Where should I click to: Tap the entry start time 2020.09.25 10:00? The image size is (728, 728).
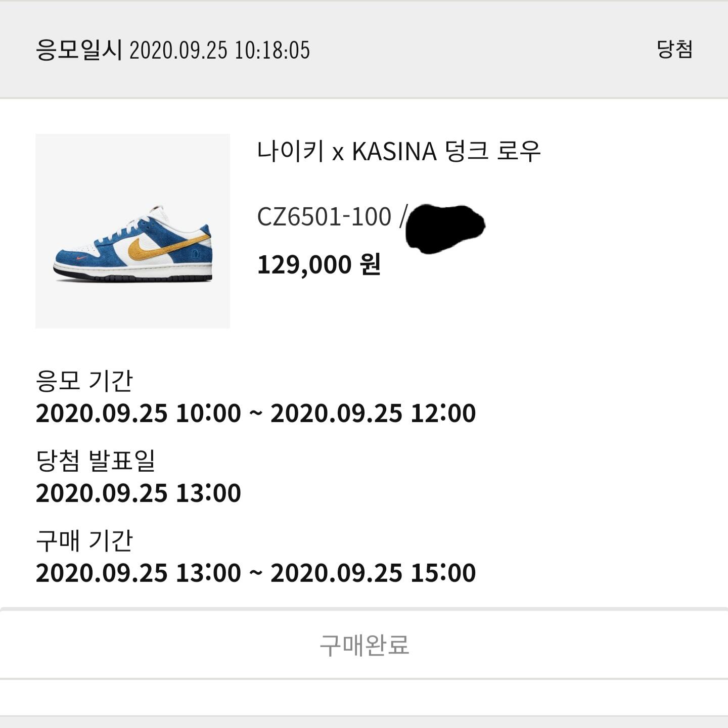point(138,413)
